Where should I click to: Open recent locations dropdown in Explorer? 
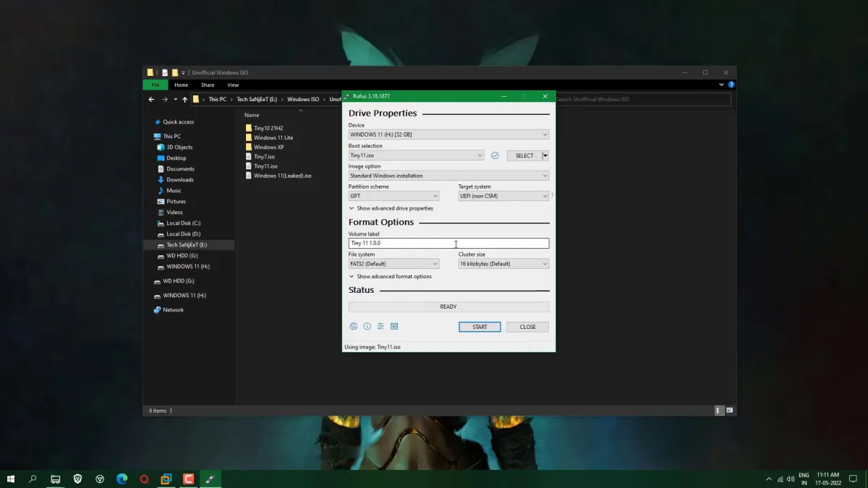pos(175,99)
